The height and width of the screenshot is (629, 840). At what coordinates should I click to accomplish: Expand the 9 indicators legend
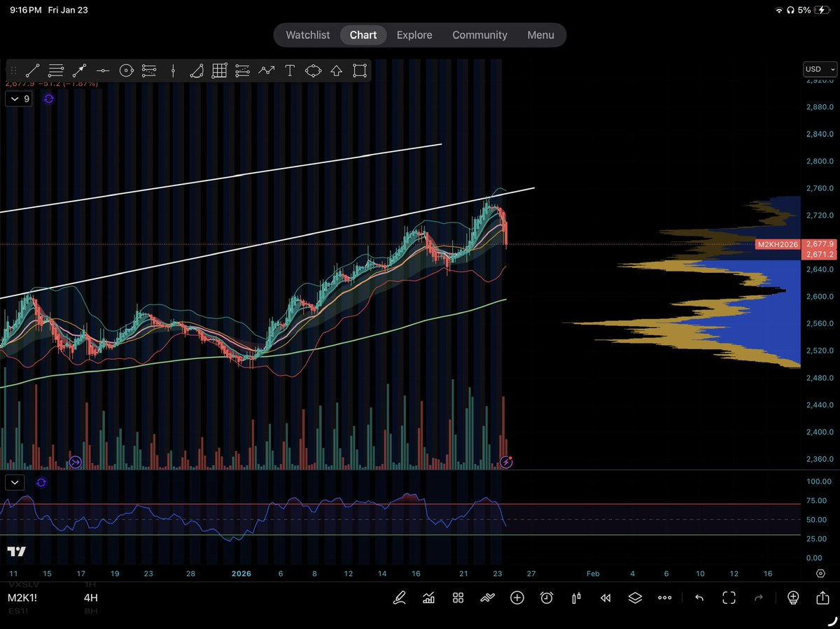(19, 99)
